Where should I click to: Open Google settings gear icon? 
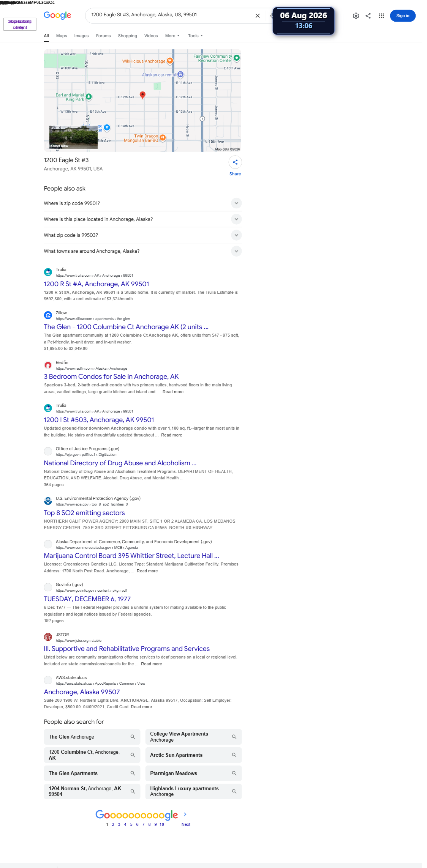tap(356, 16)
